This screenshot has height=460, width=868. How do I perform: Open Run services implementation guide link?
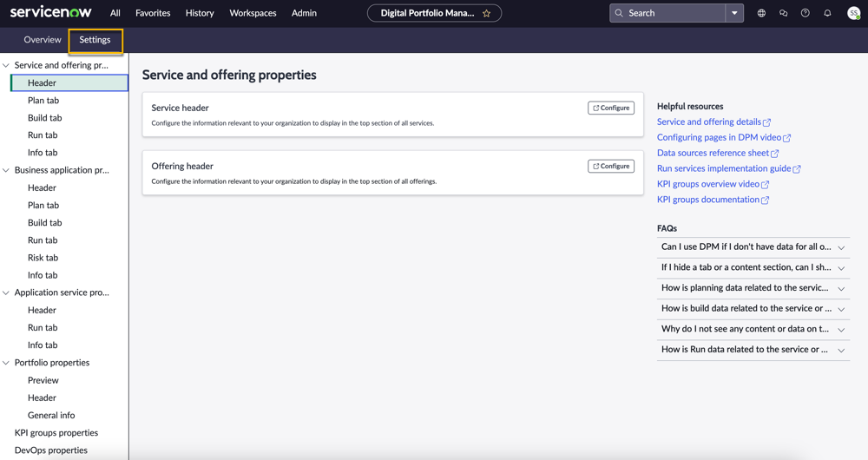point(728,168)
